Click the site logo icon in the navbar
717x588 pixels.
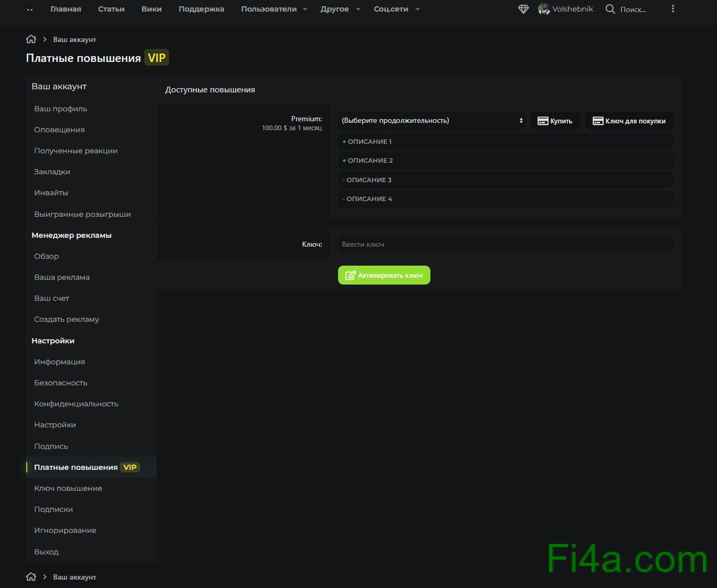tap(30, 9)
